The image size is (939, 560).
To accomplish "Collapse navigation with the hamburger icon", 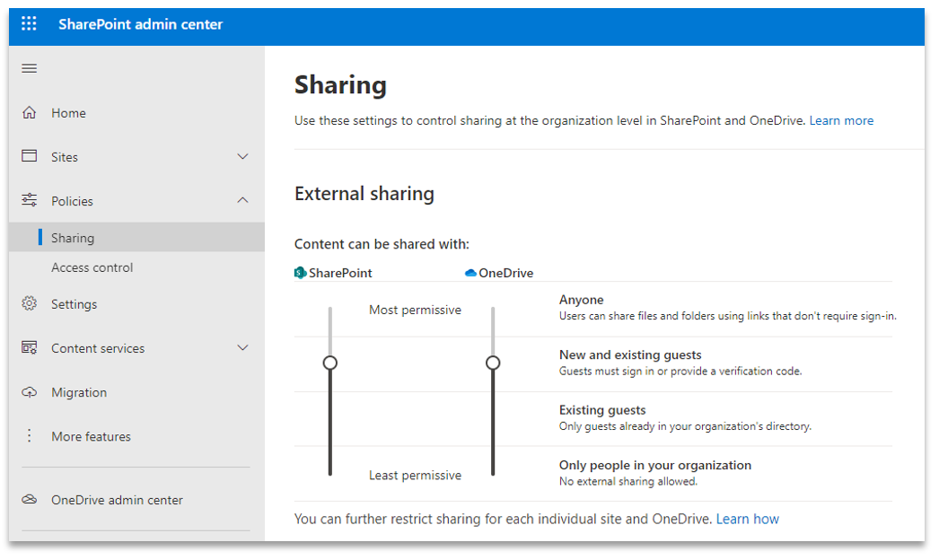I will point(30,69).
